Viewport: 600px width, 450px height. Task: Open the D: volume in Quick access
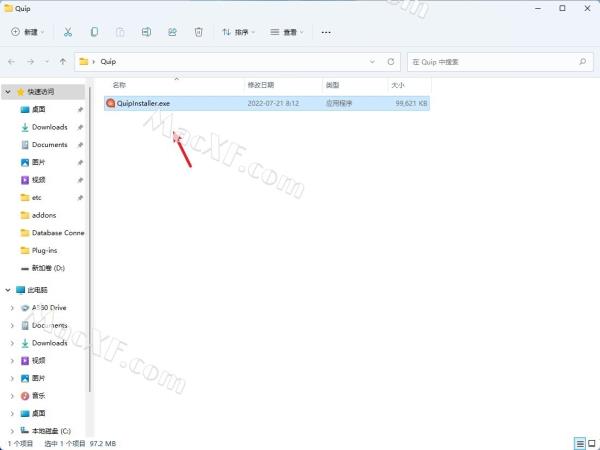pyautogui.click(x=48, y=268)
